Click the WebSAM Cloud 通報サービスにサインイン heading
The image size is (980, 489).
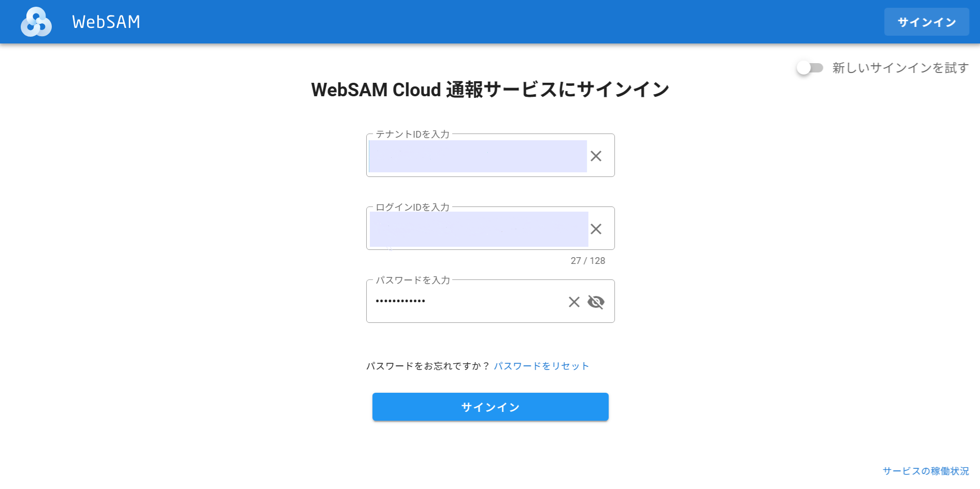click(490, 90)
